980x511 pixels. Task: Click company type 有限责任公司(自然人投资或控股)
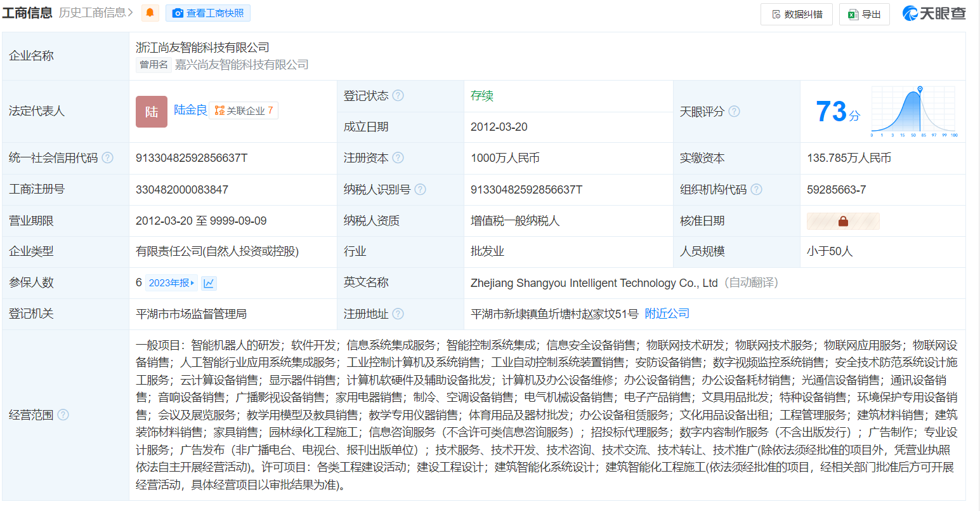point(217,251)
